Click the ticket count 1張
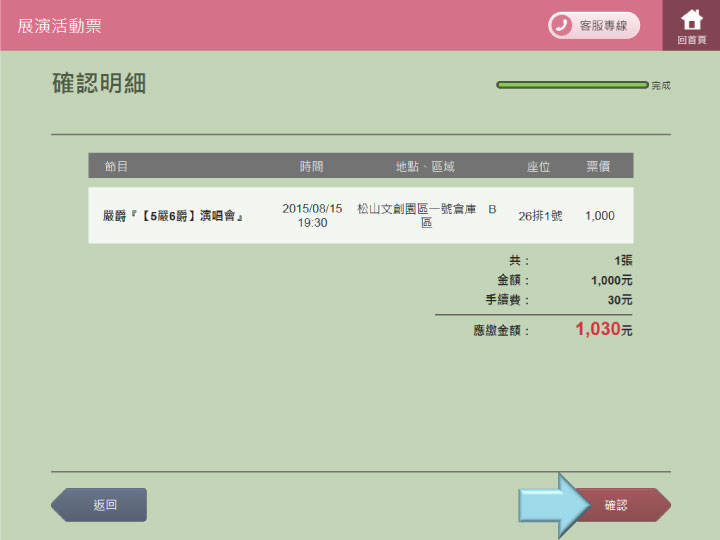Screen dimensions: 720x540 623,260
